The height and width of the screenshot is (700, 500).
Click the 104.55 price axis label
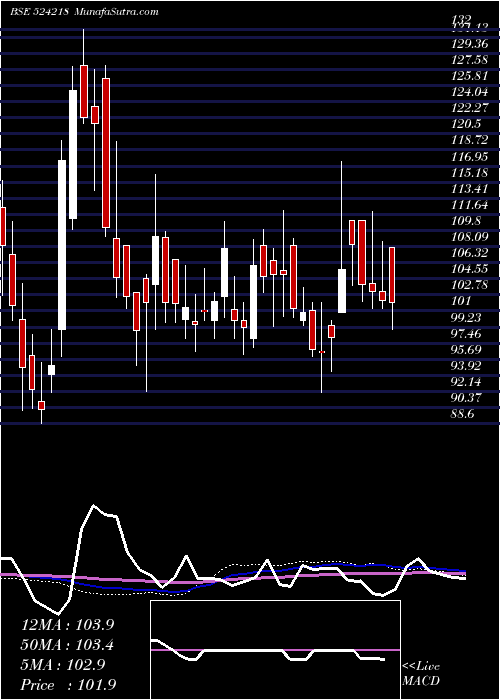click(470, 269)
